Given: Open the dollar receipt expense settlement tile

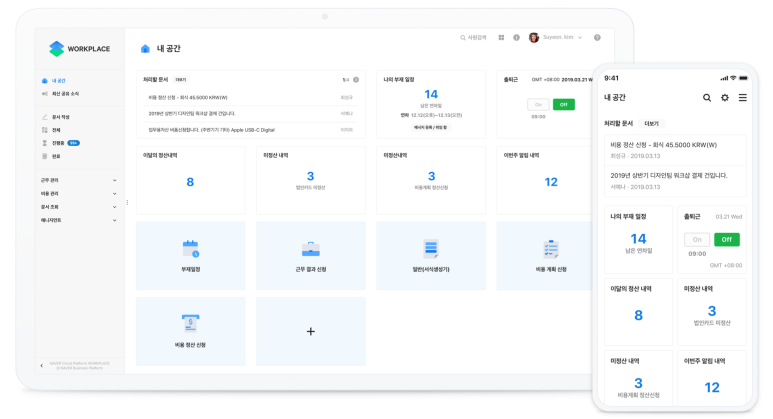Looking at the screenshot, I should 190,331.
